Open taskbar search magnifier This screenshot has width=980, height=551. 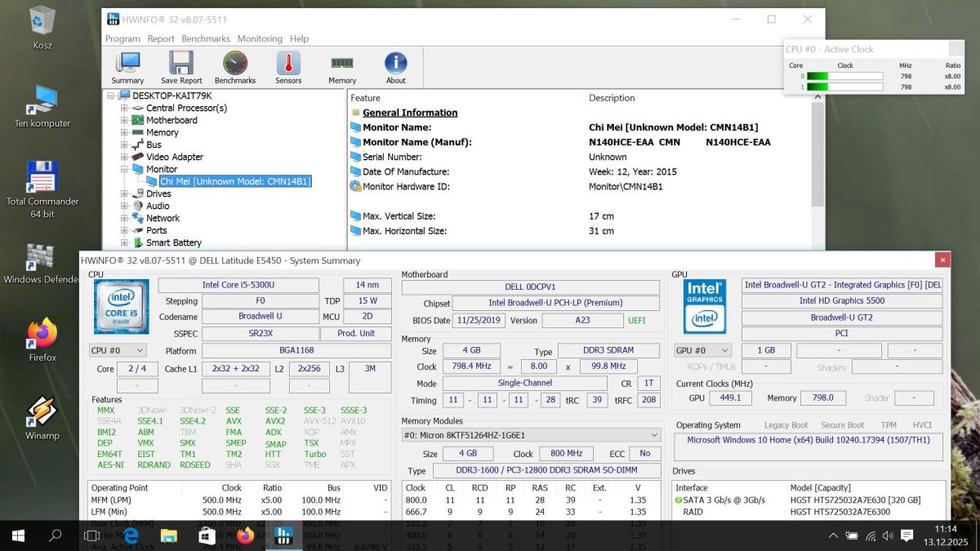tap(56, 535)
